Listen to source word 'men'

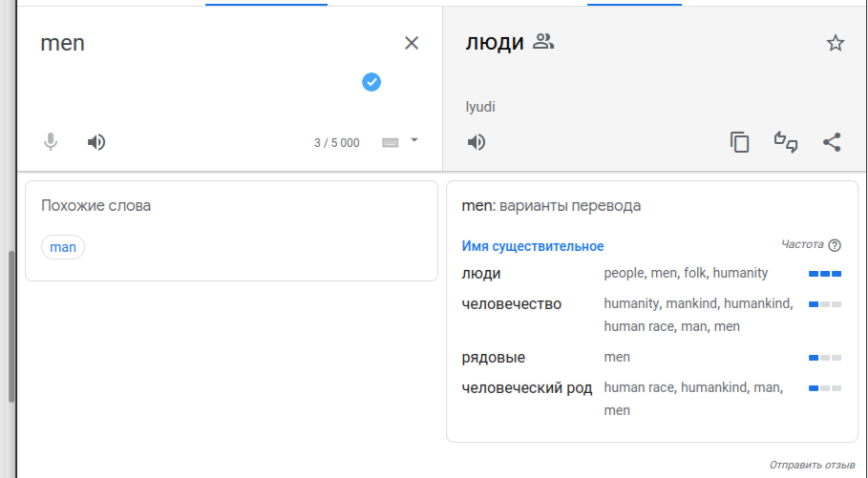pyautogui.click(x=96, y=142)
